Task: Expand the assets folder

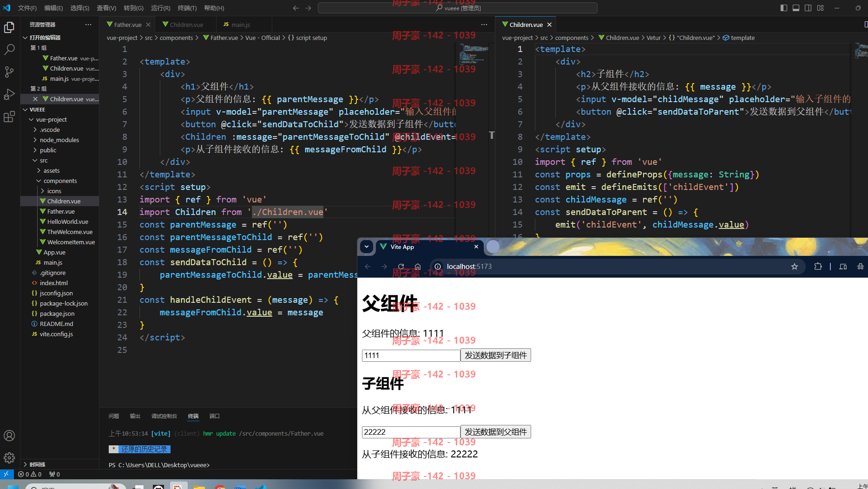Action: [59, 170]
